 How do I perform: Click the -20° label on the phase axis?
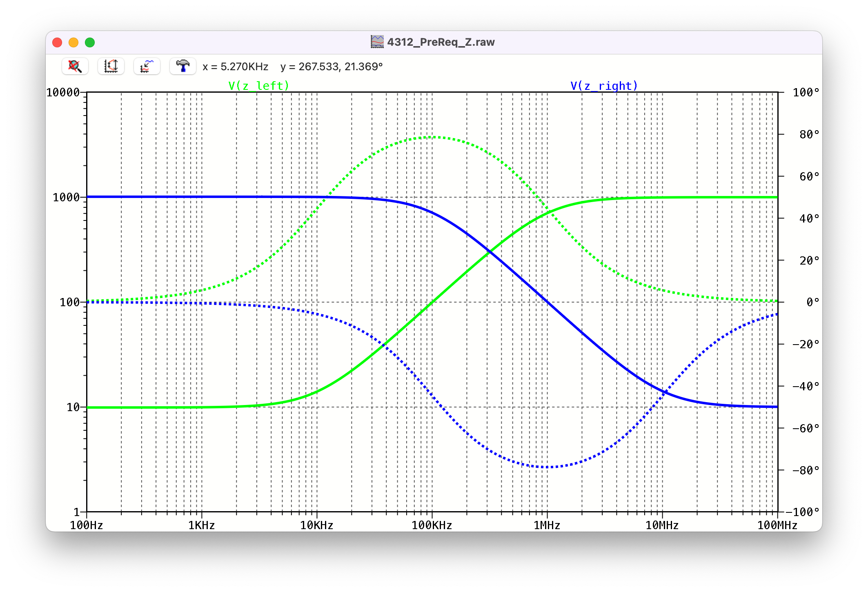pos(806,344)
